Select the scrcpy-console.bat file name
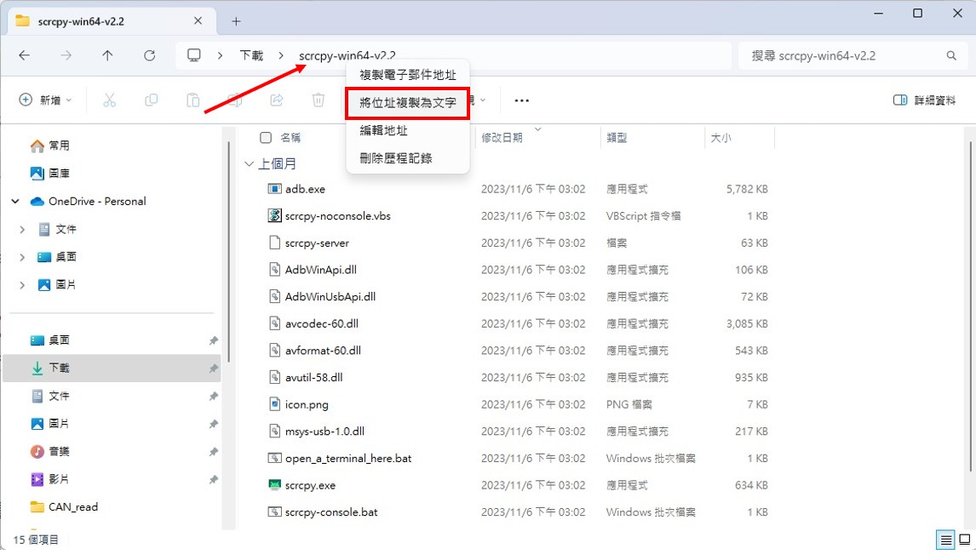976x560 pixels. coord(331,512)
